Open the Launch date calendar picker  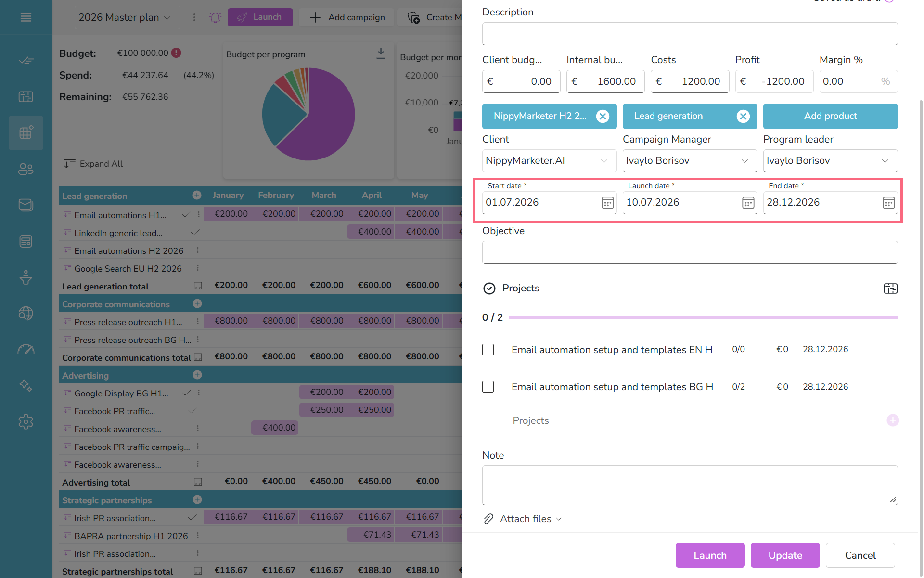(x=748, y=203)
